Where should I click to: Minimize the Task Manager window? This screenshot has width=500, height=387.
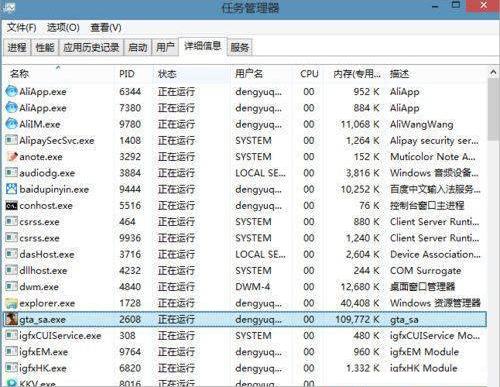pos(435,6)
